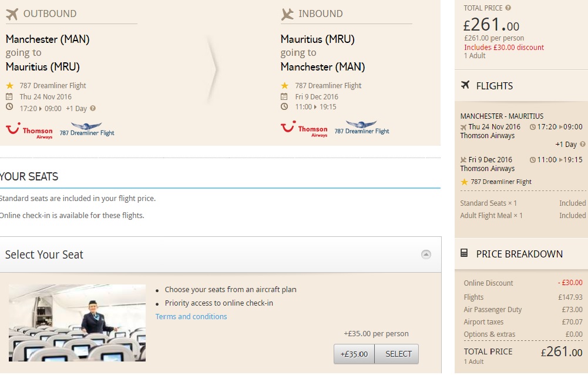The height and width of the screenshot is (375, 588).
Task: Click sidebar clock icon beside 17:20
Action: pyautogui.click(x=533, y=127)
